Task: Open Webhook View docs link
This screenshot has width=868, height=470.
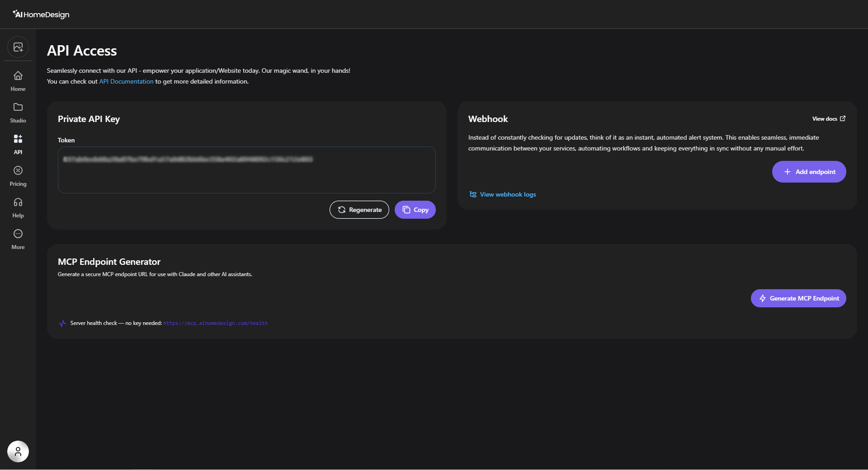Action: point(829,119)
